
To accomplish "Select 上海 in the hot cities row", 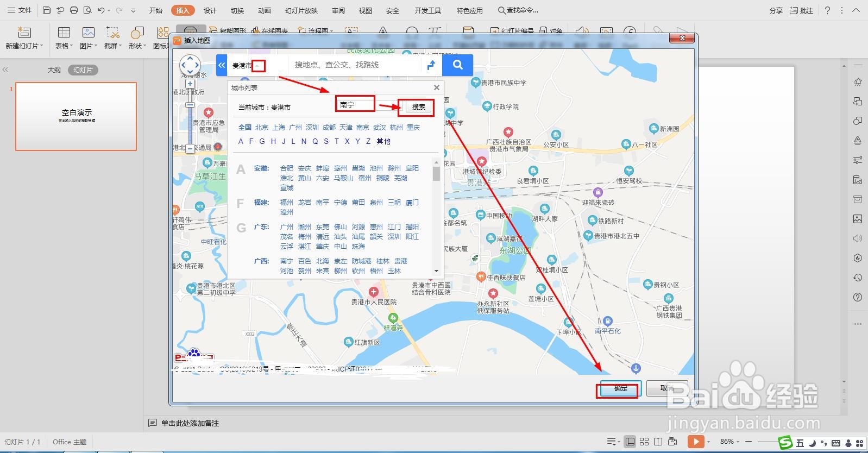I will click(279, 128).
